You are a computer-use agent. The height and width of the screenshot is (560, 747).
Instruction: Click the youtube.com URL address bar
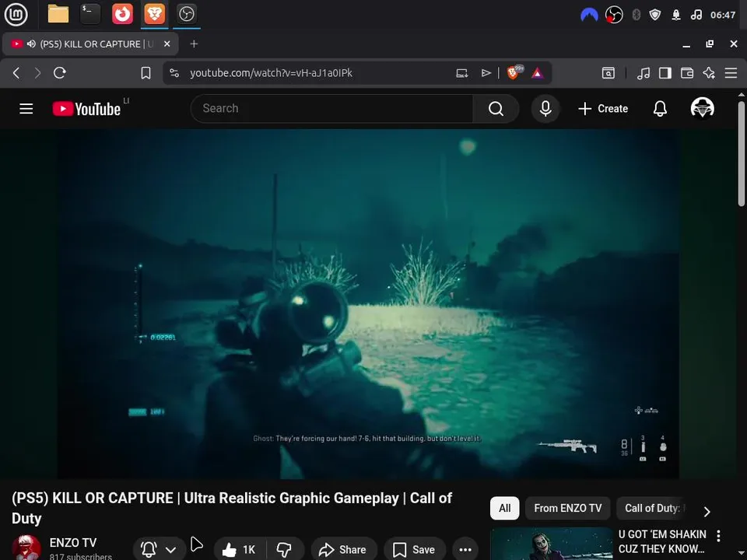[271, 73]
